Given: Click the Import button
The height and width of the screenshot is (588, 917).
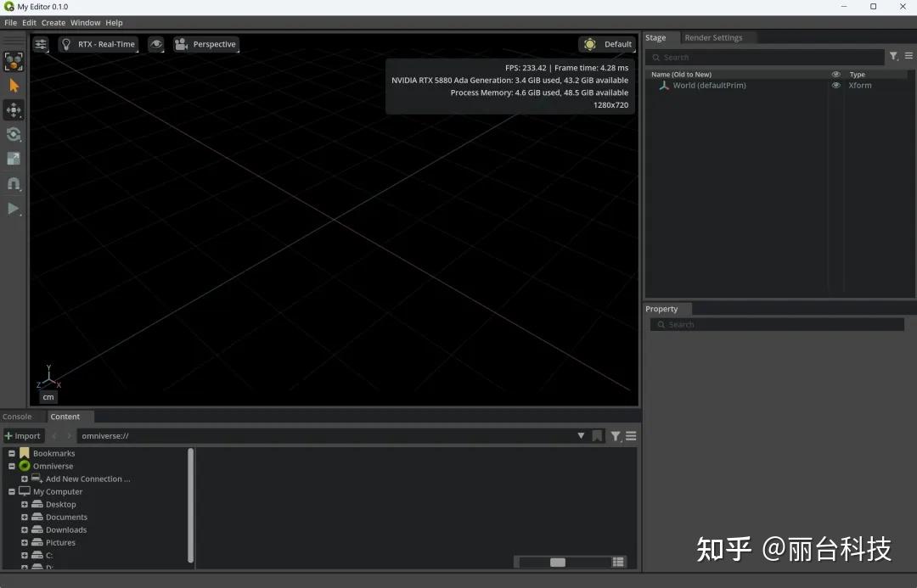Looking at the screenshot, I should tap(23, 435).
